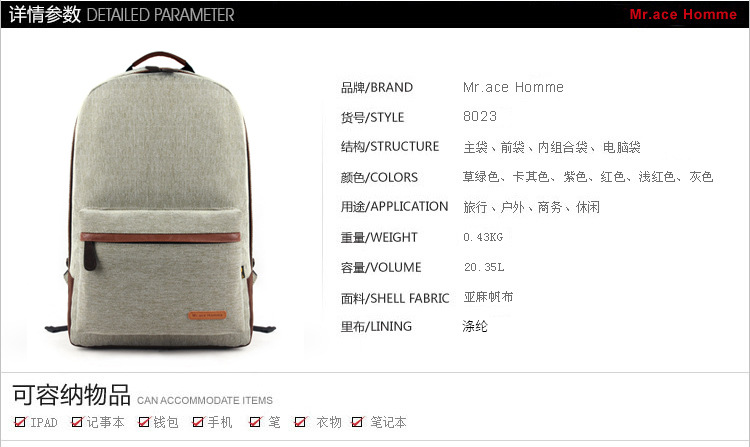Image resolution: width=750 pixels, height=447 pixels.
Task: Click the orange logo patch on backpack
Action: (x=207, y=315)
